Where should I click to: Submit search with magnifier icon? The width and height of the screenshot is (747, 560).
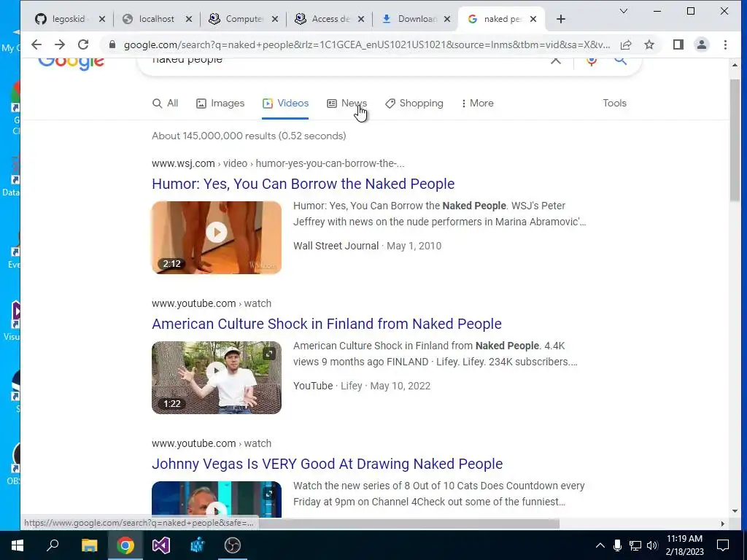click(x=620, y=61)
